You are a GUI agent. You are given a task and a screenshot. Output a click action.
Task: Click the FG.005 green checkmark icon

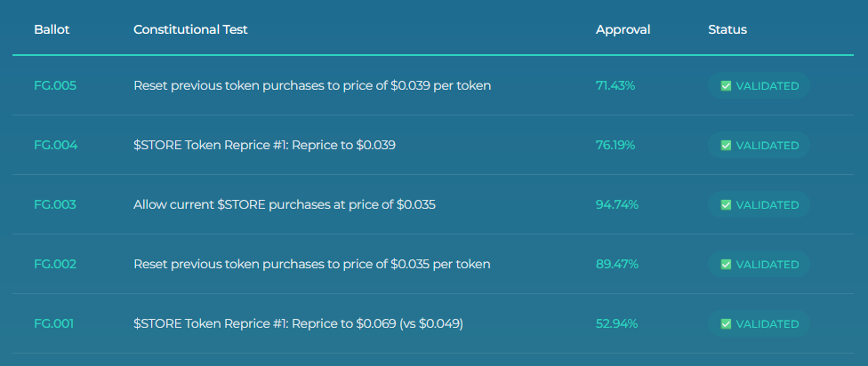coord(726,85)
